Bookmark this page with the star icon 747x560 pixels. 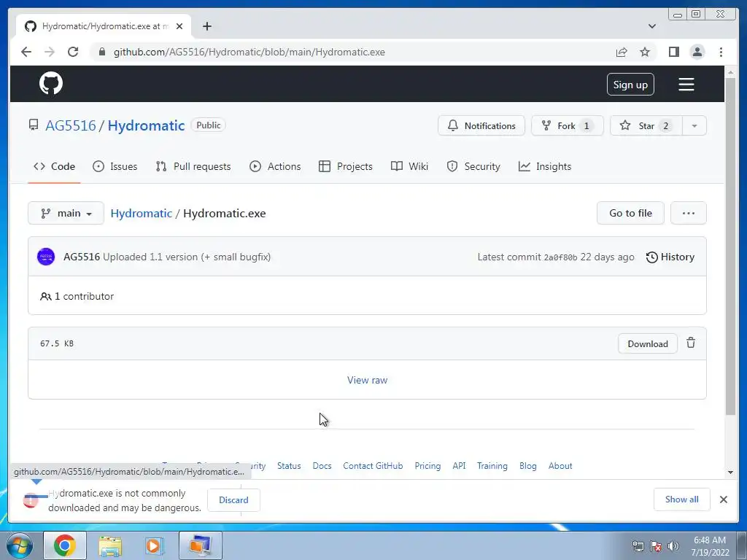point(645,52)
